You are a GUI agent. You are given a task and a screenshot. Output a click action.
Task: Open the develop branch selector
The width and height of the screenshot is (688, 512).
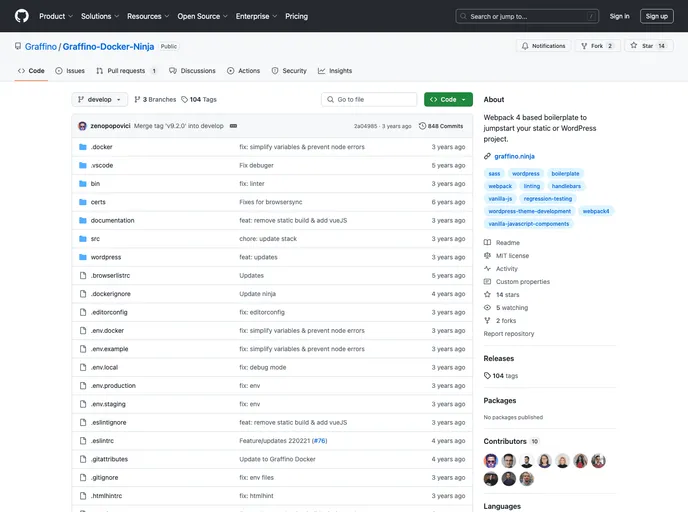point(100,100)
